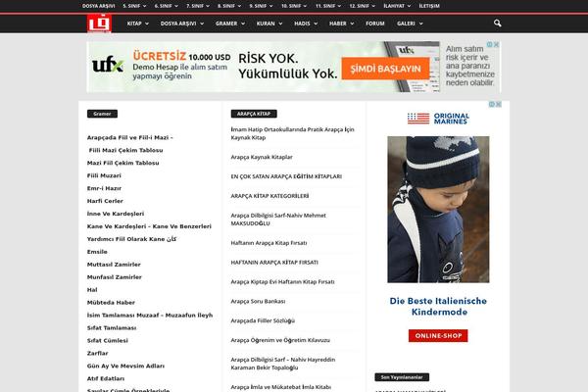Viewport: 588px width, 392px height.
Task: Open the 7. SINIF top menu
Action: 198,6
